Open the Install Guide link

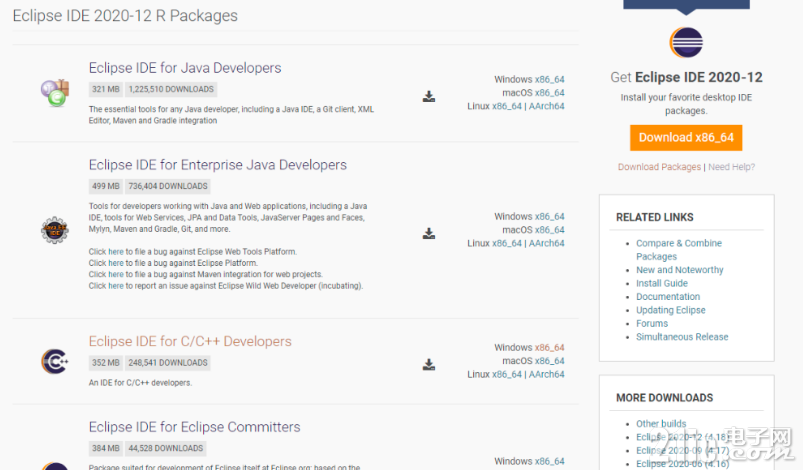click(662, 283)
